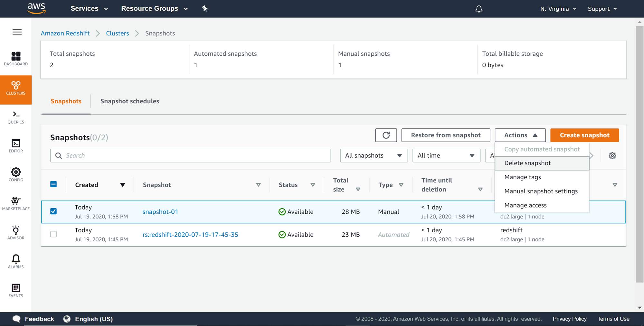The image size is (644, 326).
Task: Click the refresh snapshots button
Action: [x=386, y=135]
